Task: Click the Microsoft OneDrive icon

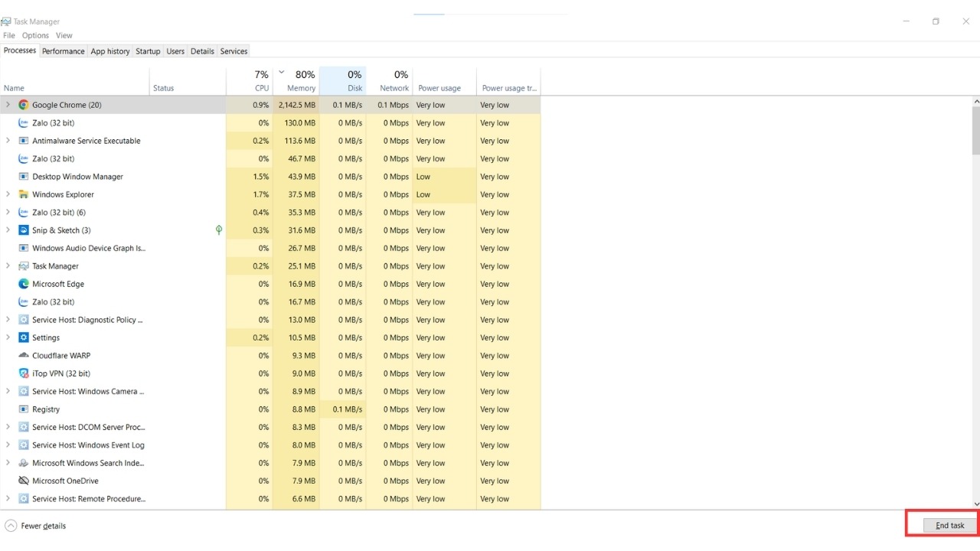Action: coord(24,481)
